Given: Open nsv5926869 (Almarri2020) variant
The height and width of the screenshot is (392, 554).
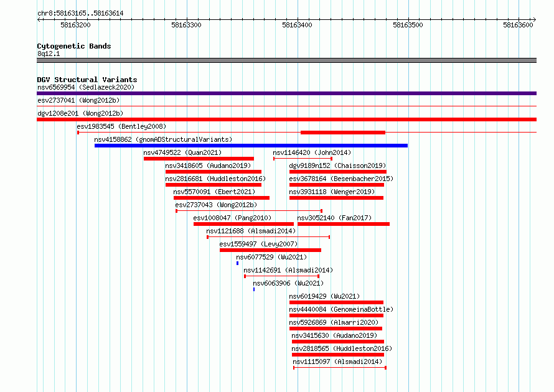Looking at the screenshot, I should pyautogui.click(x=334, y=322).
